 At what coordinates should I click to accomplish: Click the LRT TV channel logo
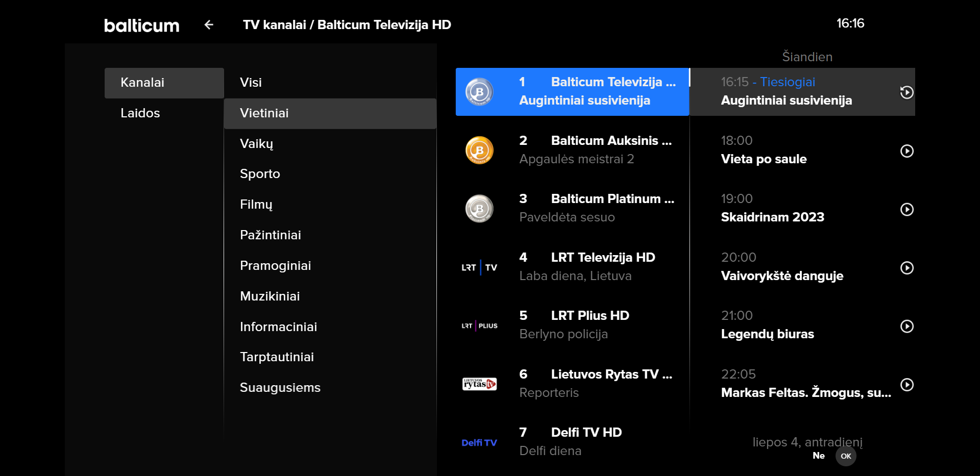click(479, 267)
